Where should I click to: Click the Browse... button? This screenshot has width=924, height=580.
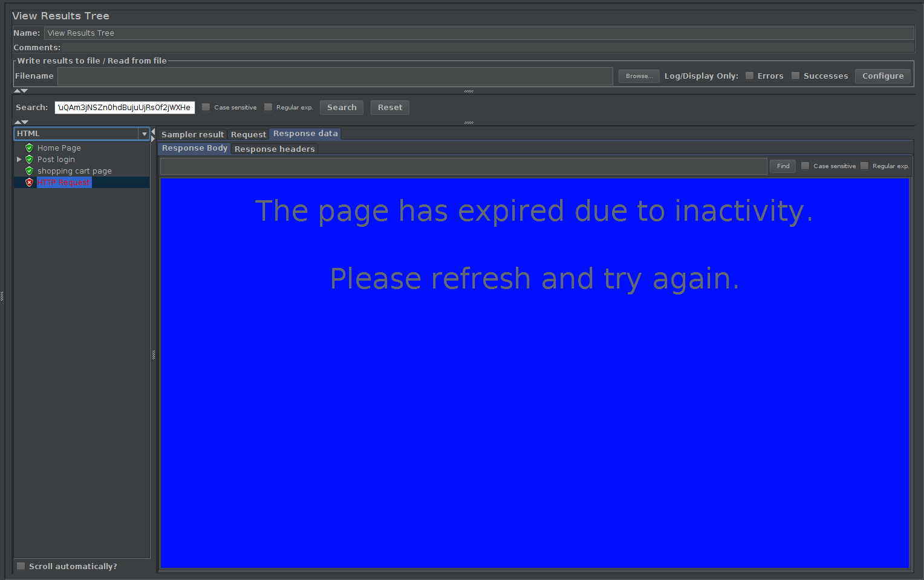639,76
